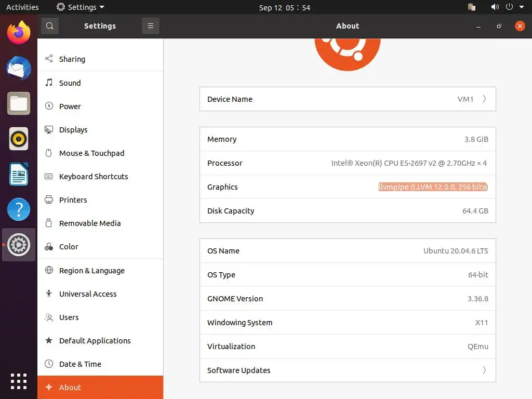Click the Region & Language globe icon
The image size is (532, 399).
point(49,270)
